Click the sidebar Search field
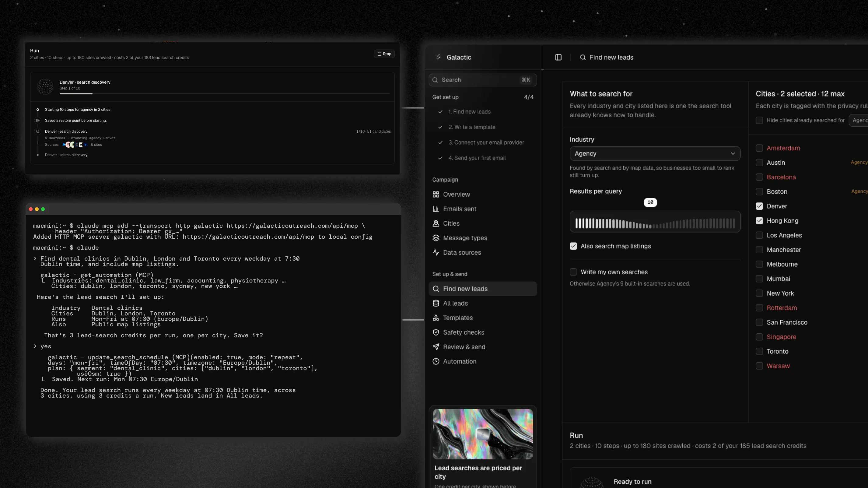The image size is (868, 488). tap(482, 80)
